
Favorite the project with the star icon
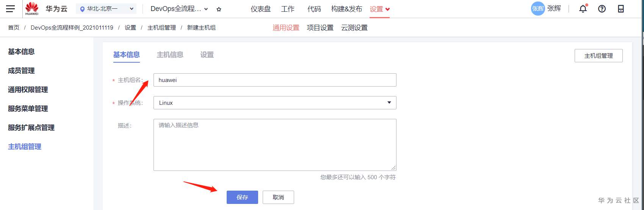(219, 9)
